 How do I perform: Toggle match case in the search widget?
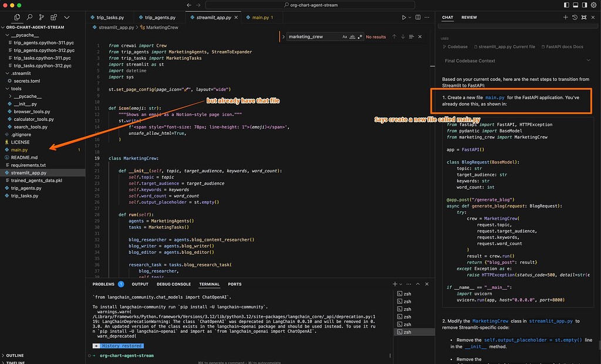click(345, 36)
